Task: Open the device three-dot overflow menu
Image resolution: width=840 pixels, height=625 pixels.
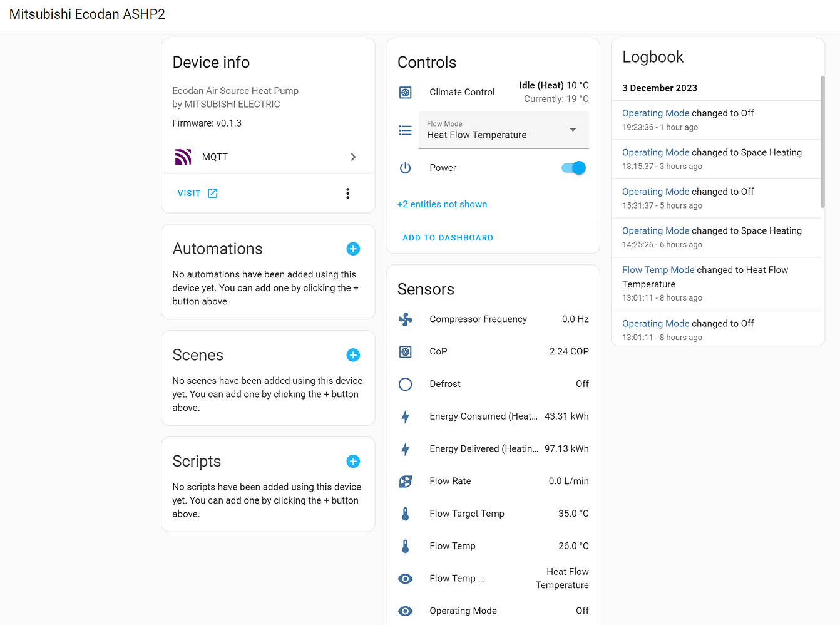Action: coord(347,194)
